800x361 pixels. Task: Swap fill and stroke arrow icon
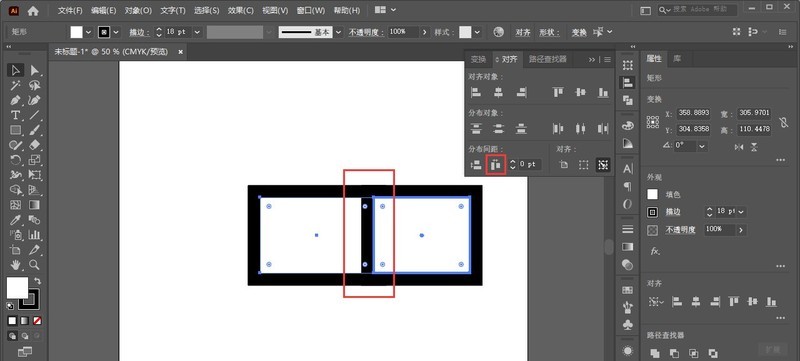click(37, 281)
